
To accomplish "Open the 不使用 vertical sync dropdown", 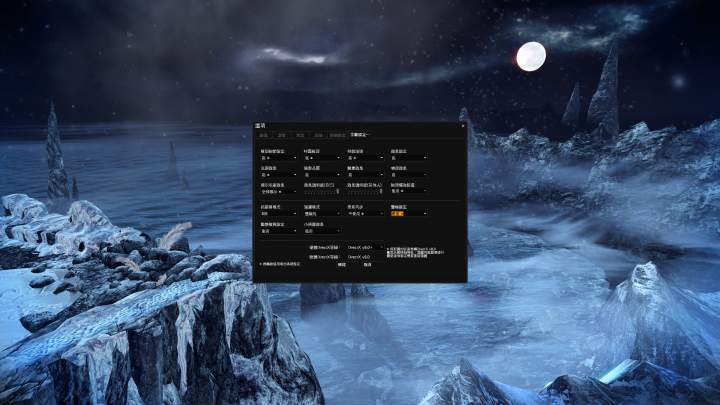I will pos(366,214).
